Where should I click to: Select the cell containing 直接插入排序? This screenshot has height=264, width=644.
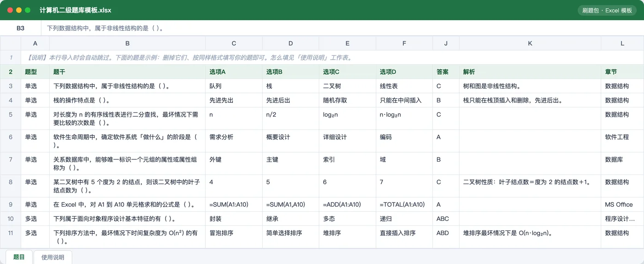(404, 237)
